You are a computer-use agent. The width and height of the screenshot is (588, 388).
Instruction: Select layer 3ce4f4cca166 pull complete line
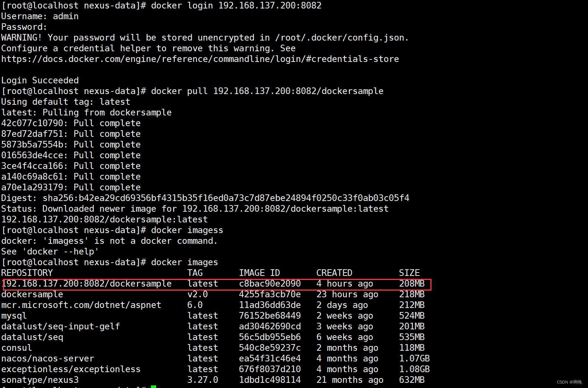click(71, 166)
